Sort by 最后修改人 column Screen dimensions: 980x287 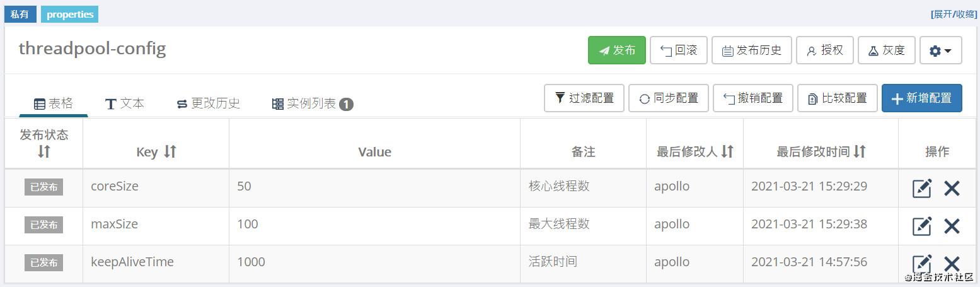727,151
